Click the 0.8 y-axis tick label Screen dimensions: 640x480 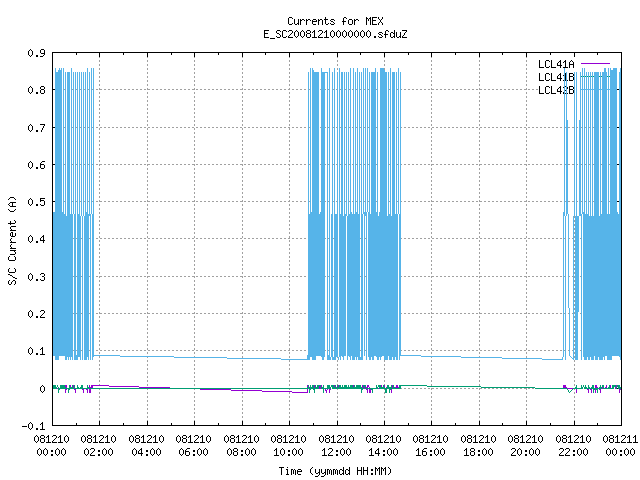[x=36, y=90]
